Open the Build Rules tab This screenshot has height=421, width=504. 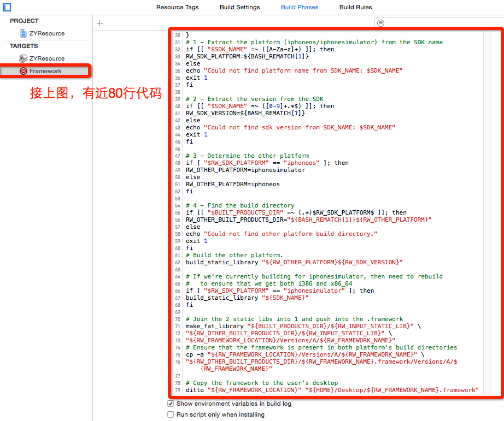(x=355, y=7)
